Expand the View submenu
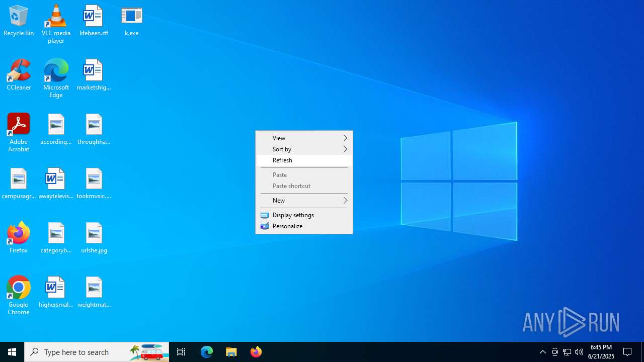 tap(304, 138)
